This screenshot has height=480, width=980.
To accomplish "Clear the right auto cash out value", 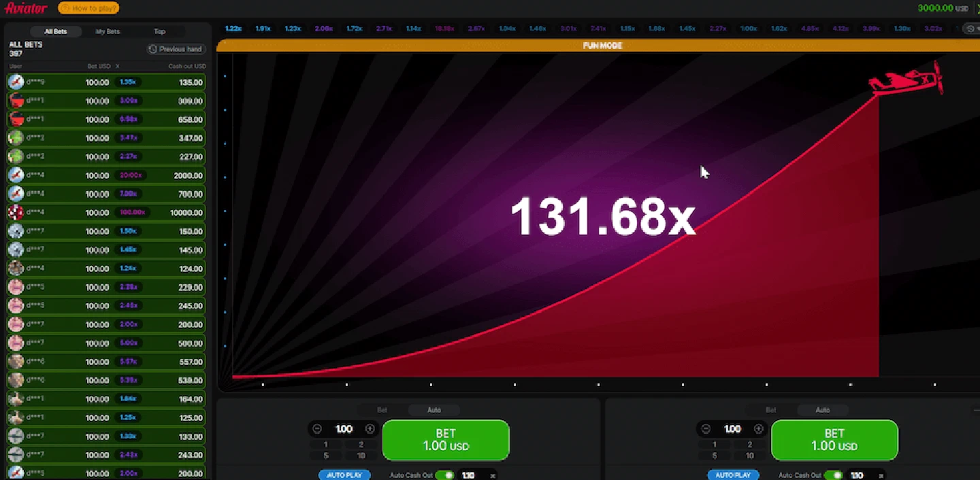I will point(881,475).
